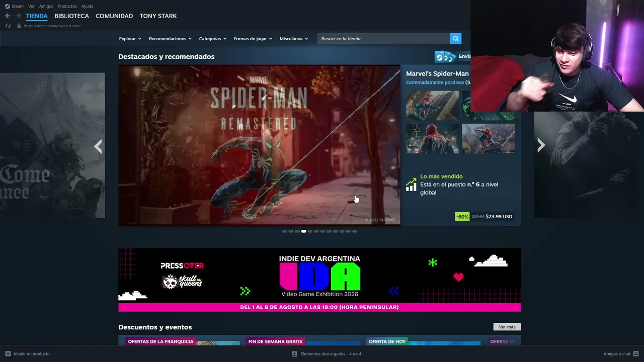Expand the Formas de jugar dropdown

tap(253, 39)
